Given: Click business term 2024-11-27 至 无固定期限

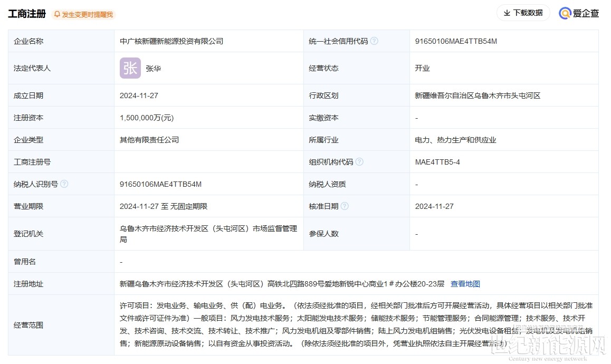Looking at the screenshot, I should (x=163, y=206).
